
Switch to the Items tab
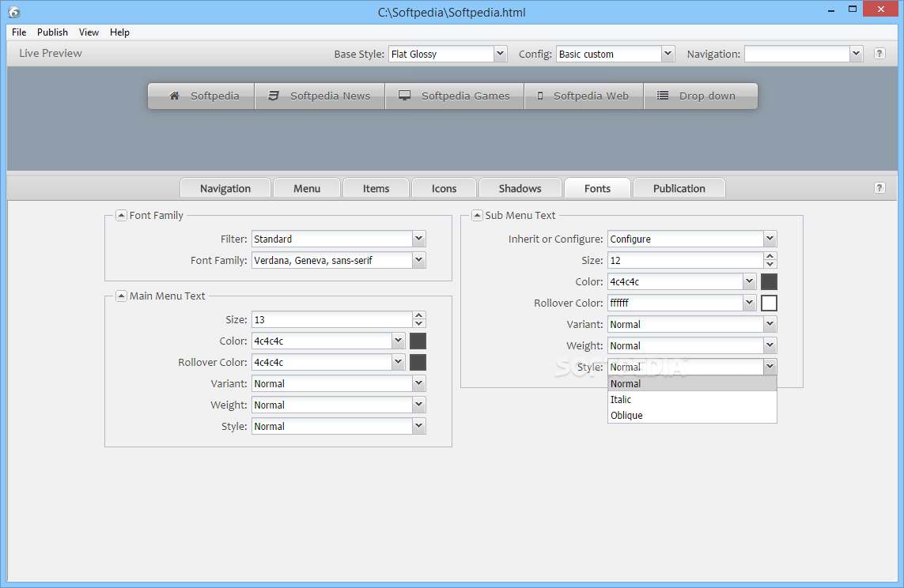376,188
